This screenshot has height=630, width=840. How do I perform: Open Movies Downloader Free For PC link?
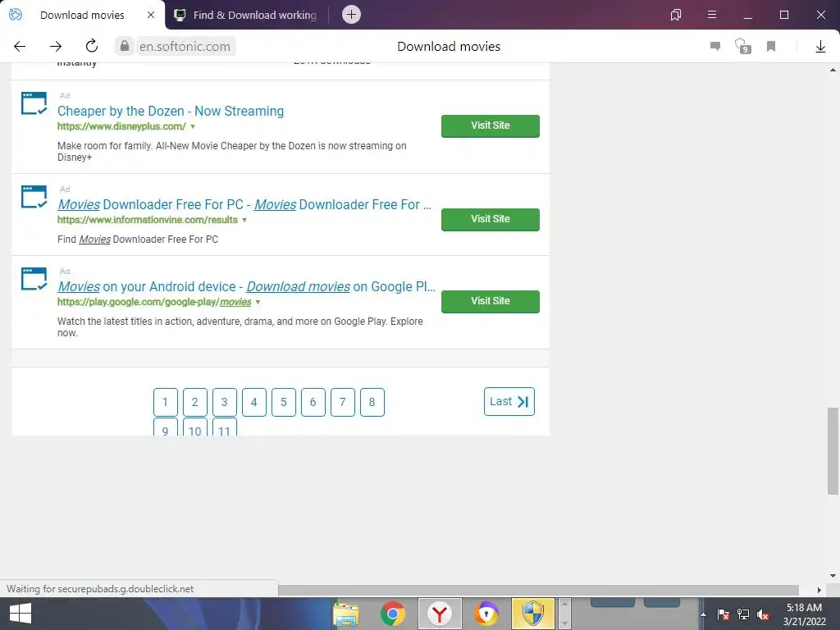click(x=244, y=204)
